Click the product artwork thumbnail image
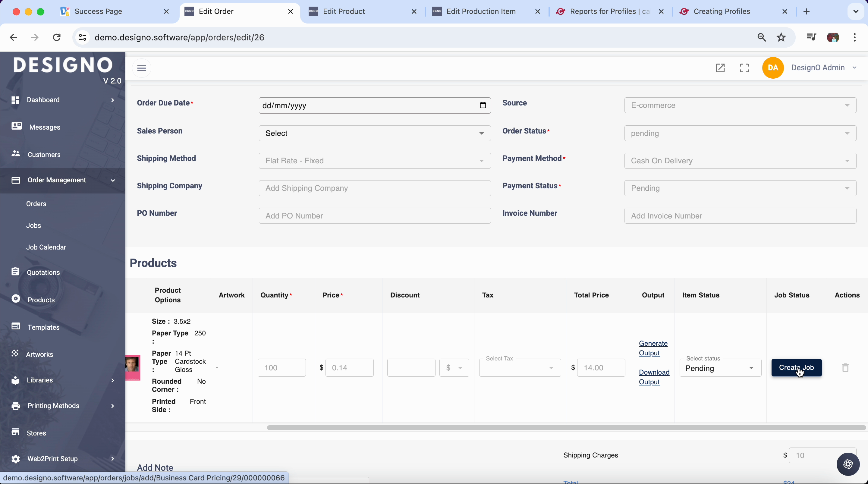Screen dimensions: 868x484 point(133,367)
